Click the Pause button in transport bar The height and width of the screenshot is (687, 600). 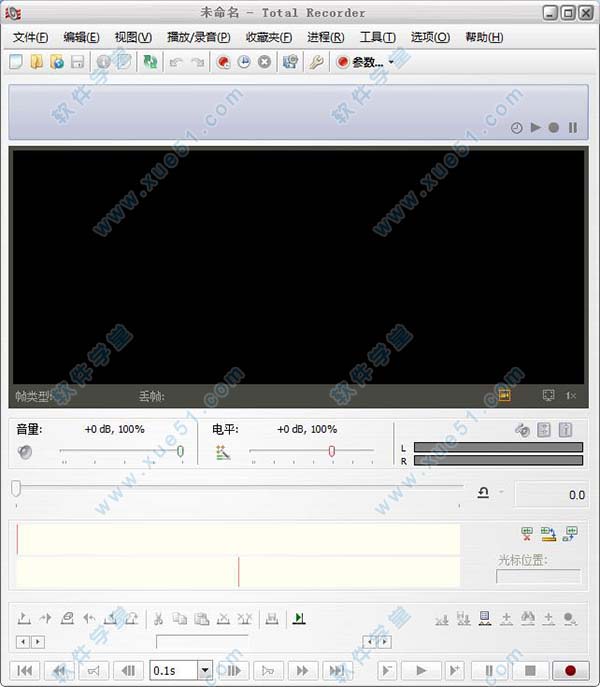[x=489, y=670]
